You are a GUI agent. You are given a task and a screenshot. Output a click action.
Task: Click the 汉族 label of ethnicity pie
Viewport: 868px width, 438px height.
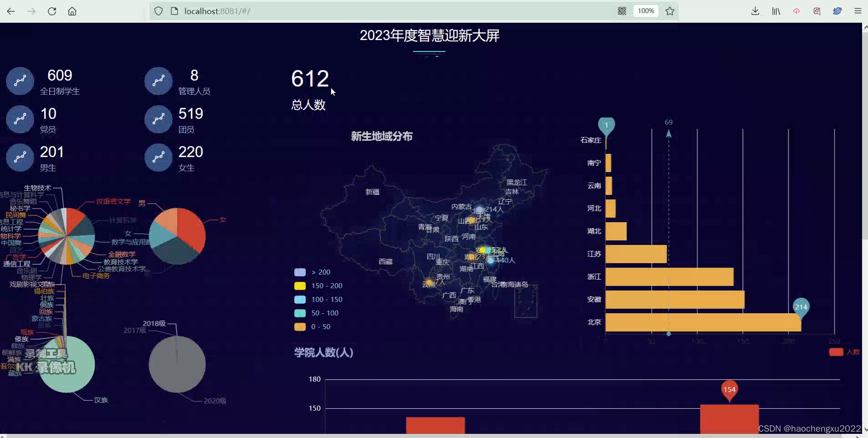101,400
